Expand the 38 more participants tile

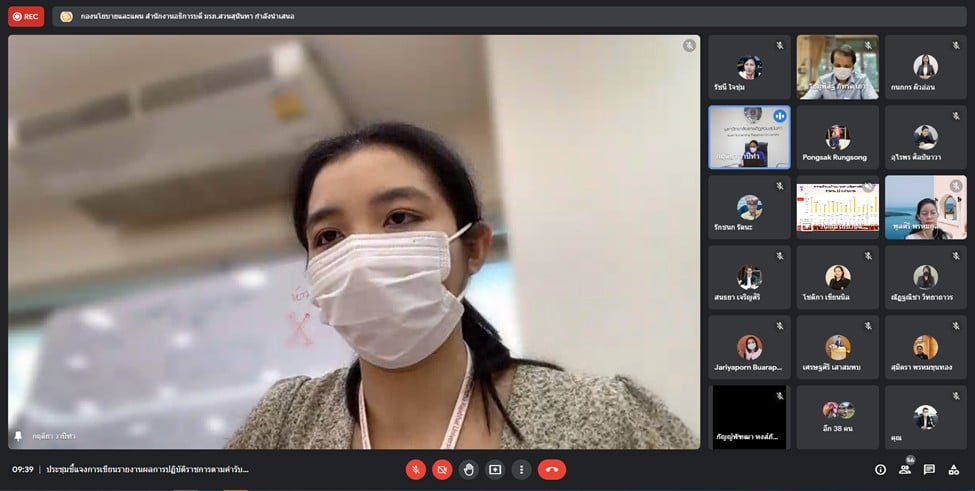click(837, 417)
